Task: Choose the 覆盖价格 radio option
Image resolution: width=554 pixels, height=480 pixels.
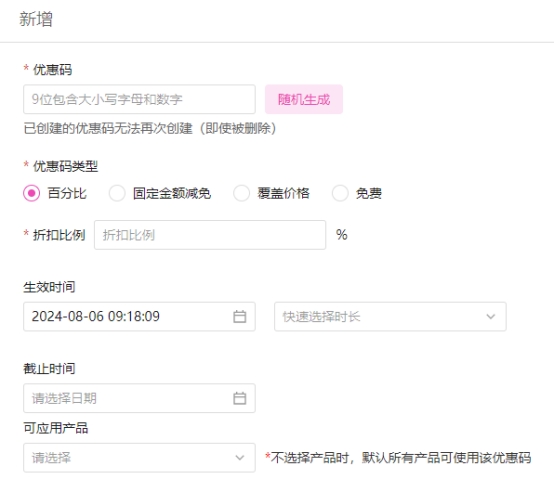Action: (241, 193)
